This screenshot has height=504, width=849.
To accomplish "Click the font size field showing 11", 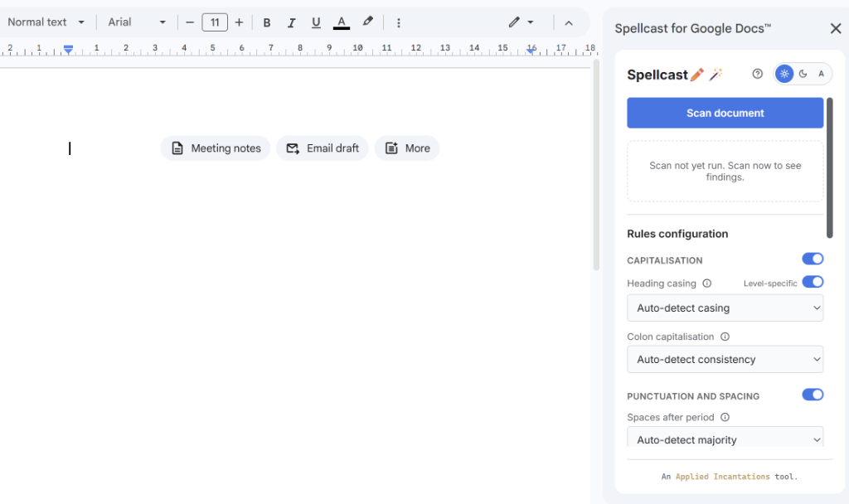I will pyautogui.click(x=215, y=22).
